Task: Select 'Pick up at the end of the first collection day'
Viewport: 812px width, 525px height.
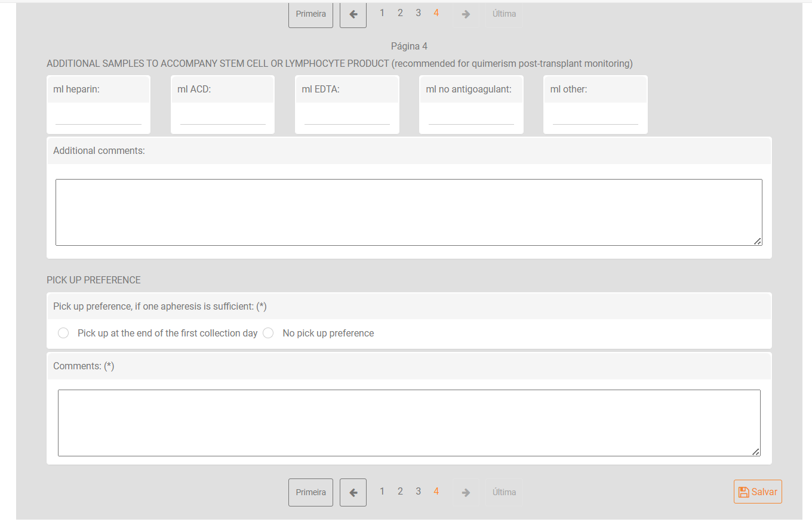Action: tap(63, 333)
